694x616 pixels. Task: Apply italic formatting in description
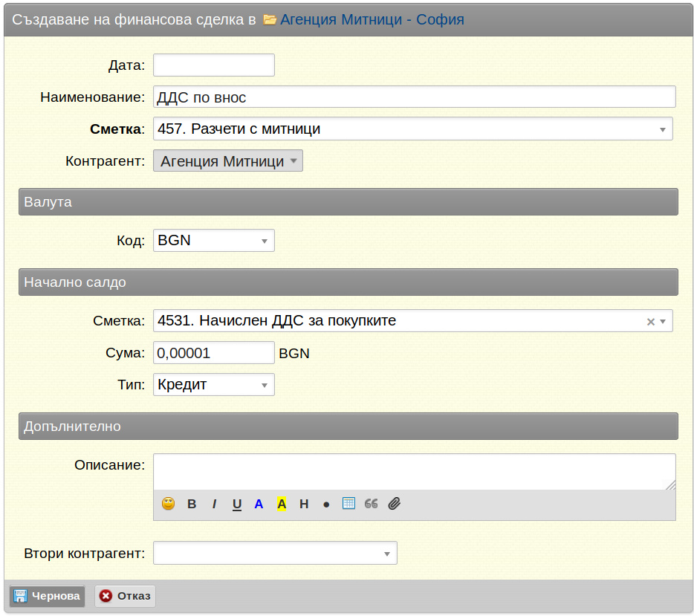coord(214,504)
